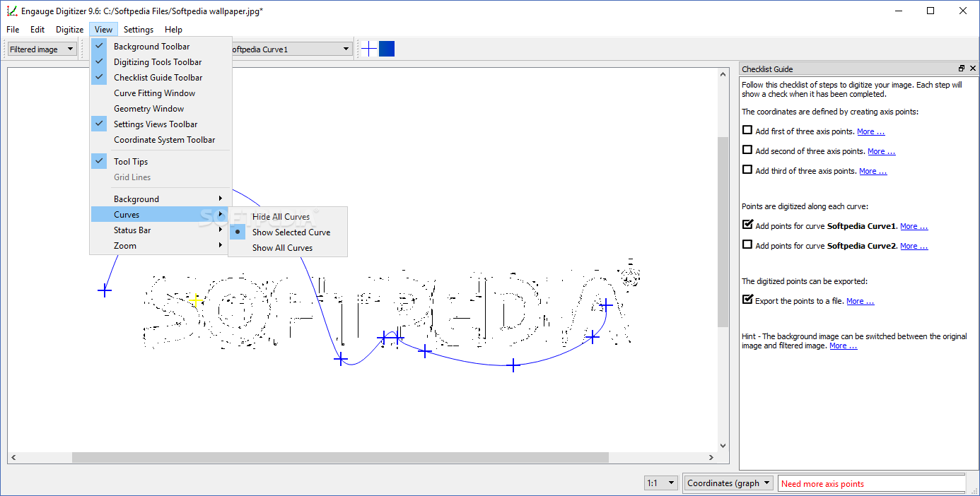Open More link for Softpedia Curve2
Screen dimensions: 980x496
914,246
